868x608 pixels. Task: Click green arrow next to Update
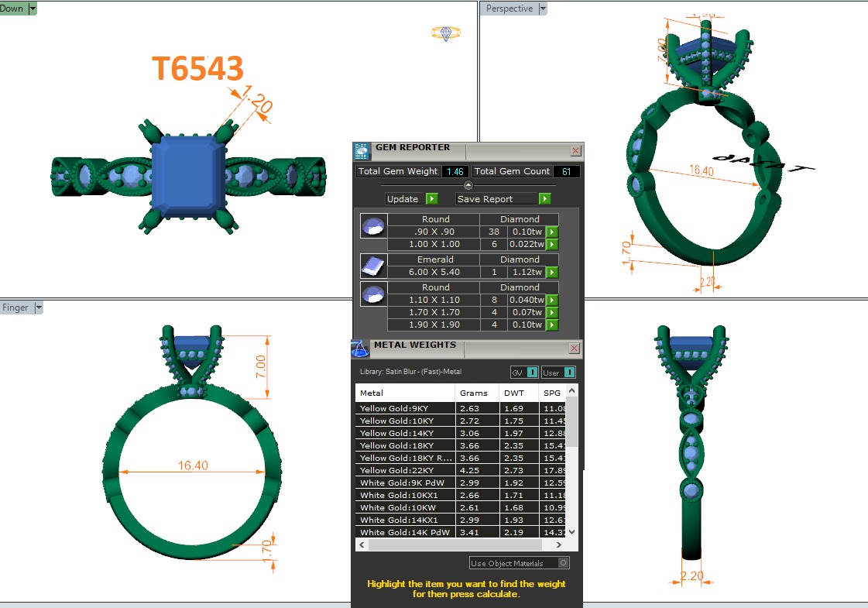click(x=432, y=198)
